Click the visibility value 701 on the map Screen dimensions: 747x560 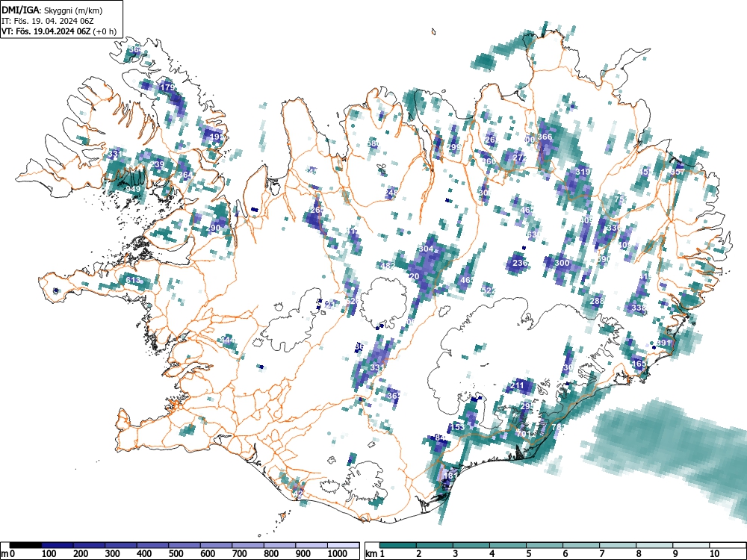[x=523, y=434]
